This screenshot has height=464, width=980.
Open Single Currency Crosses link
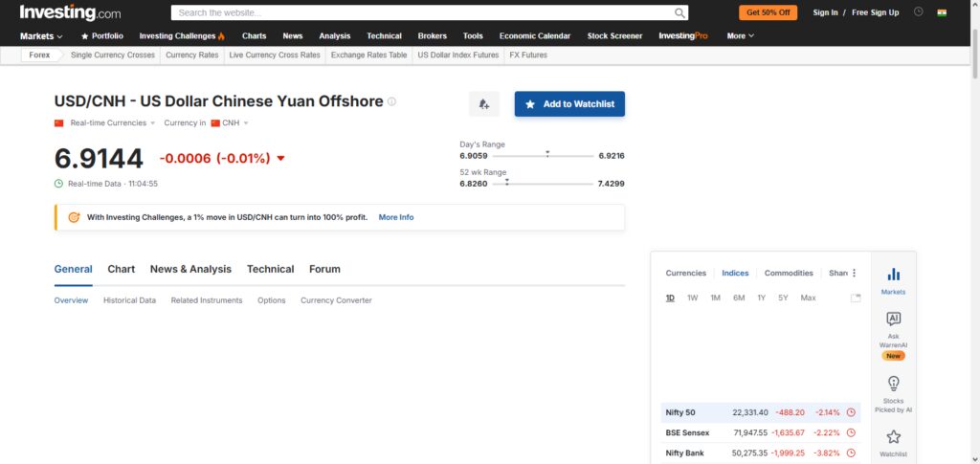coord(113,55)
